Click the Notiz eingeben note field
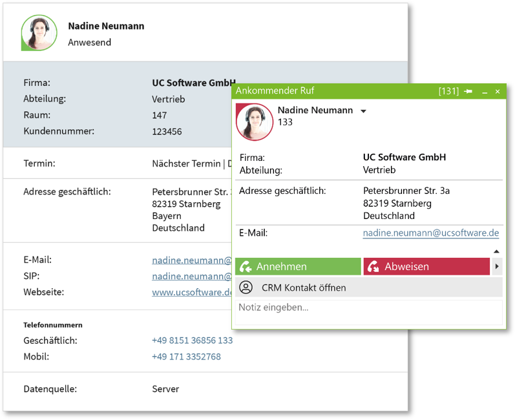Viewport: 515px width, 420px height. 368,308
